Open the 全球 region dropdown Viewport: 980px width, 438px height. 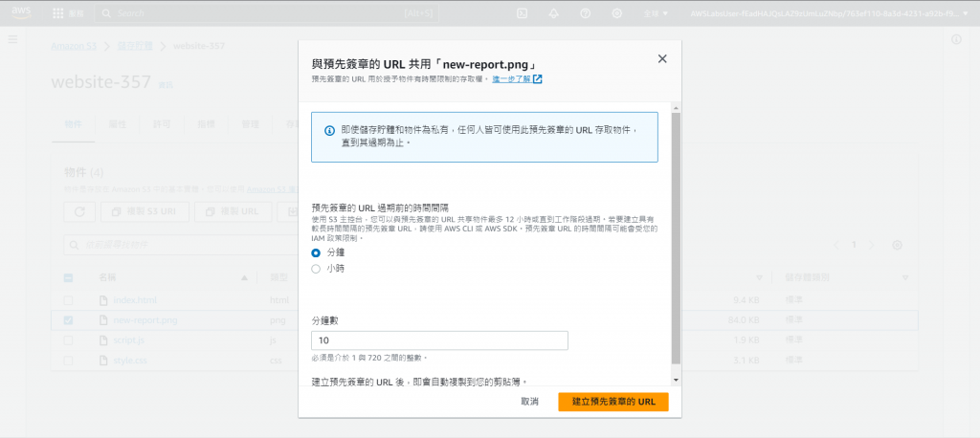tap(656, 13)
